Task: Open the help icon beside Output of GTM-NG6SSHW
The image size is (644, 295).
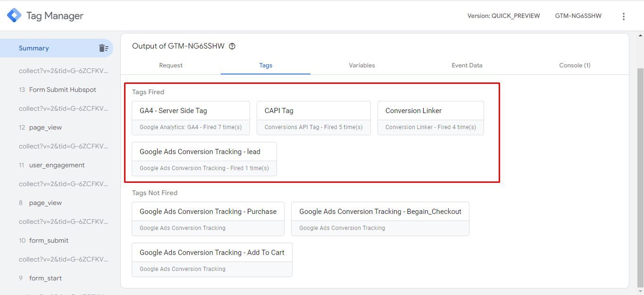Action: pos(232,46)
